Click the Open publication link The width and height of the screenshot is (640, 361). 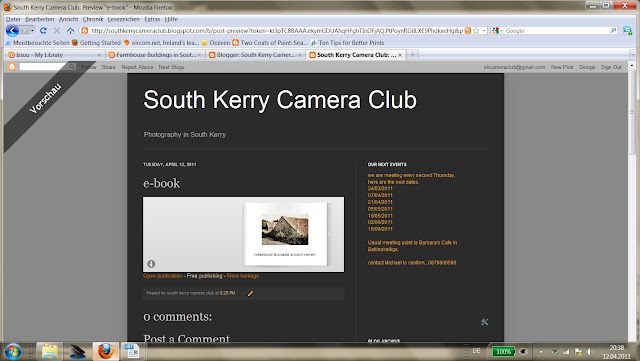click(x=162, y=276)
